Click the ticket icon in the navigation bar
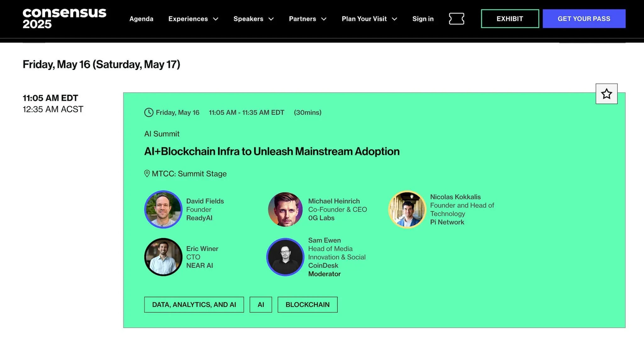 coord(456,19)
